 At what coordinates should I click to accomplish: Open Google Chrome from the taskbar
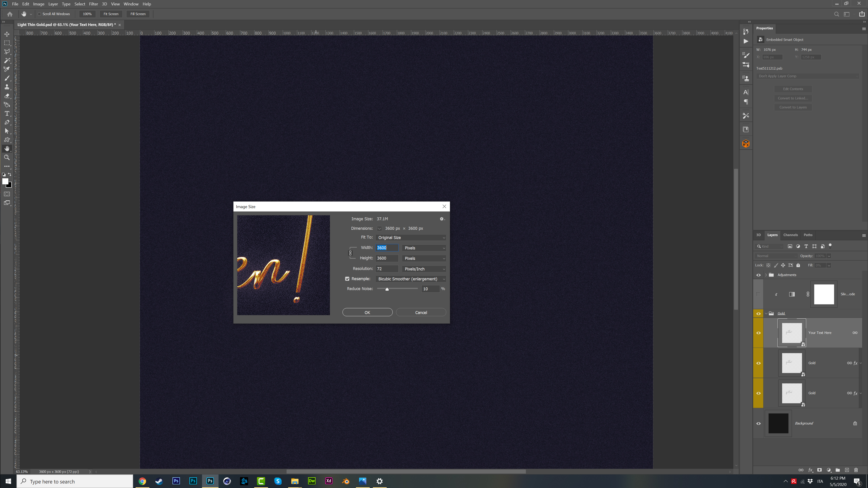[x=142, y=481]
